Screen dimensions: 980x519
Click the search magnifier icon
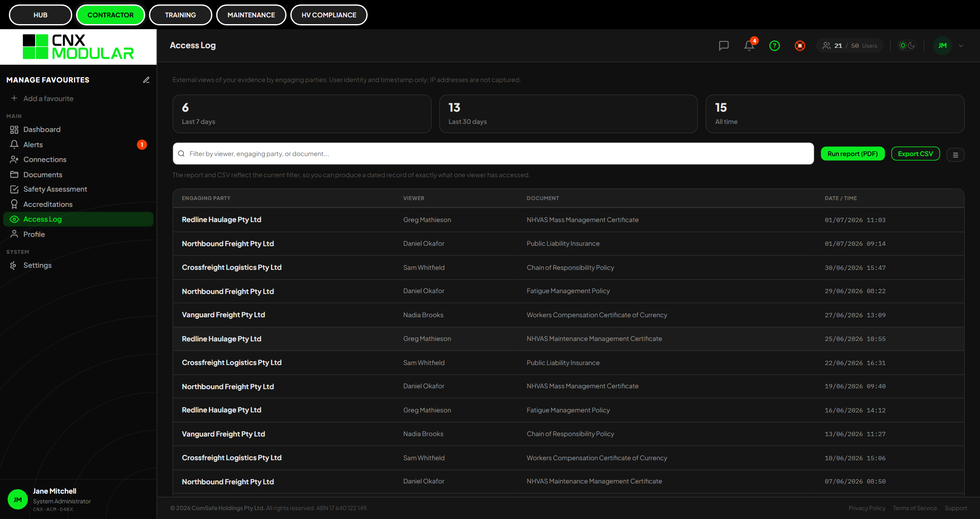point(181,154)
